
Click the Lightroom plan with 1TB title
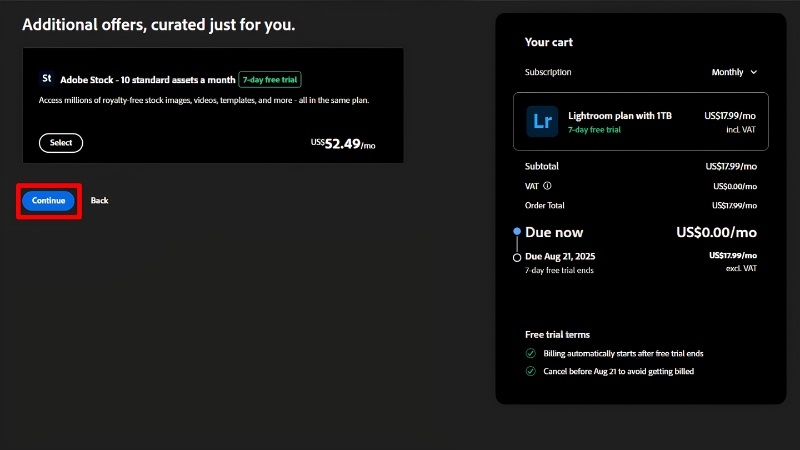[620, 116]
